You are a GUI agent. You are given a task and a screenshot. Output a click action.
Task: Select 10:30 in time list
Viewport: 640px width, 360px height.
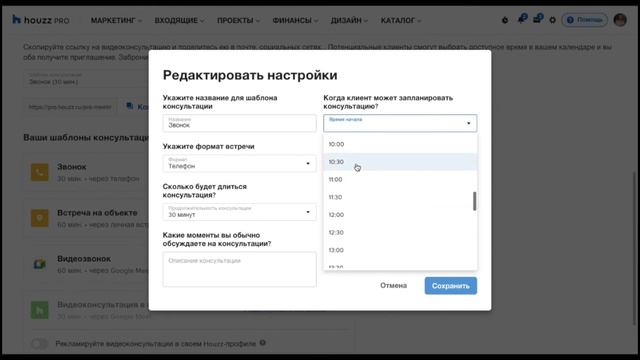point(400,162)
